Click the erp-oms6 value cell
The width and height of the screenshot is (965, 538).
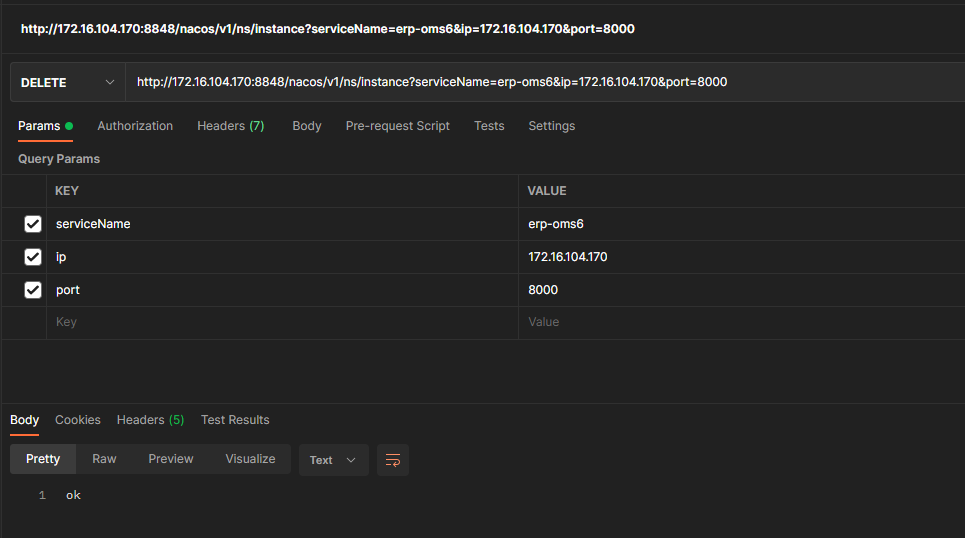coord(742,224)
